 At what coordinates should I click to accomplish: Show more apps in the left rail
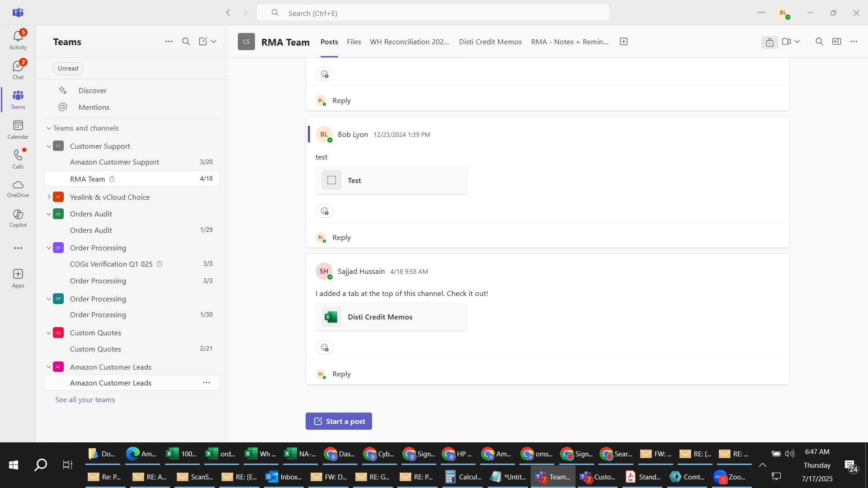18,248
